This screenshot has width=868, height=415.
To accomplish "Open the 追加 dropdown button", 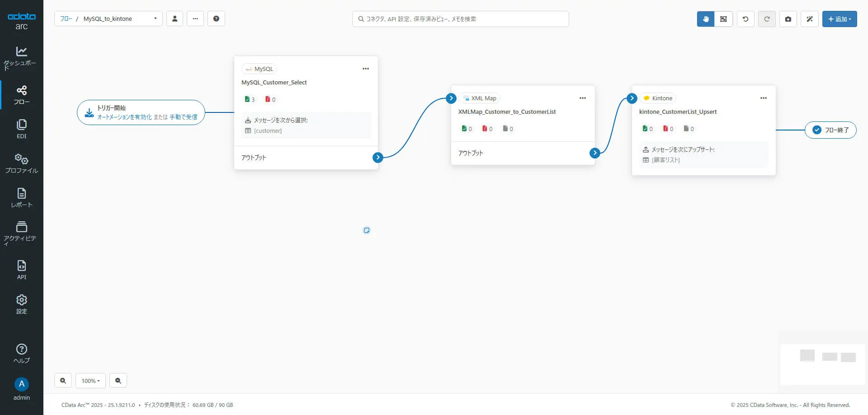I will click(x=840, y=19).
